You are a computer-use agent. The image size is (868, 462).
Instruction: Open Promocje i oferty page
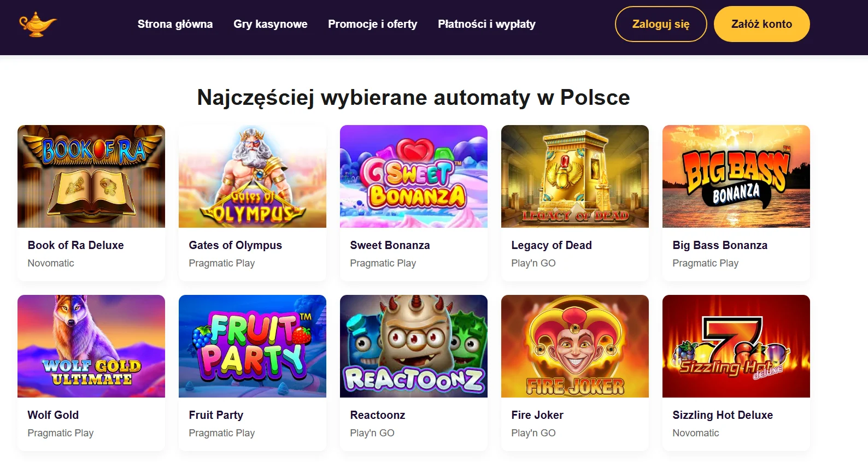click(372, 24)
